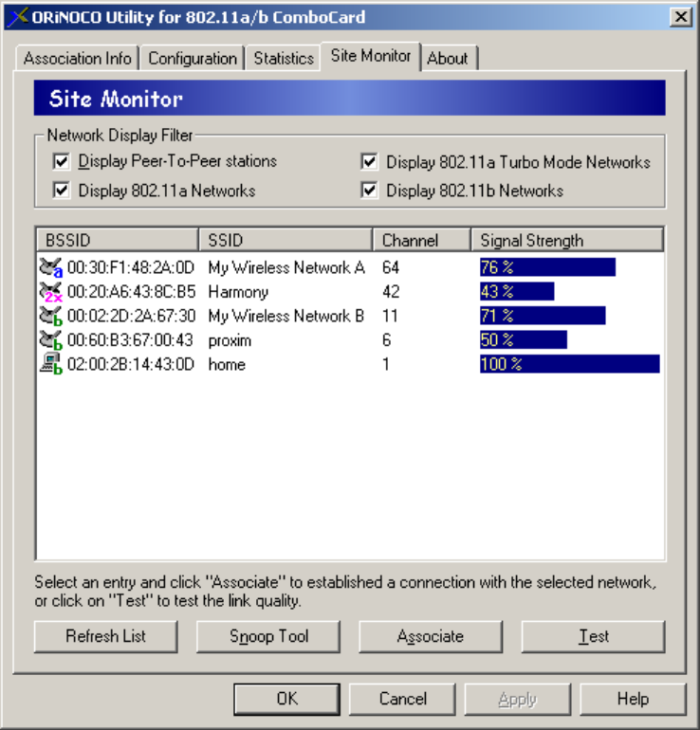Select the proxim network entry
The width and height of the screenshot is (700, 730).
(x=230, y=340)
